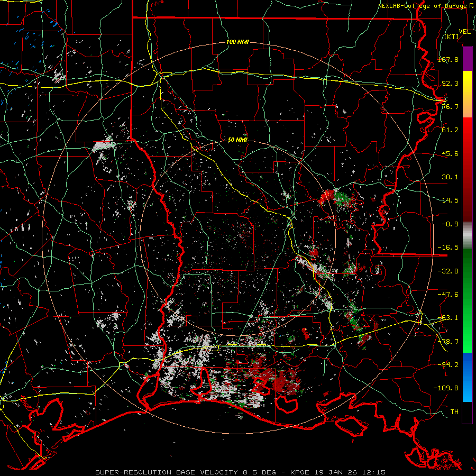Pick the bright red segment of the color bar
The height and width of the screenshot is (476, 476).
pyautogui.click(x=468, y=131)
